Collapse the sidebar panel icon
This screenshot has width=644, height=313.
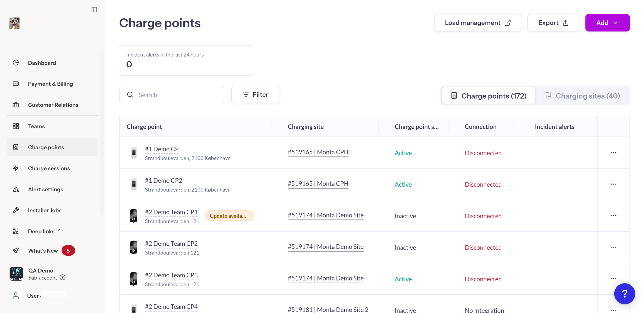tap(94, 10)
